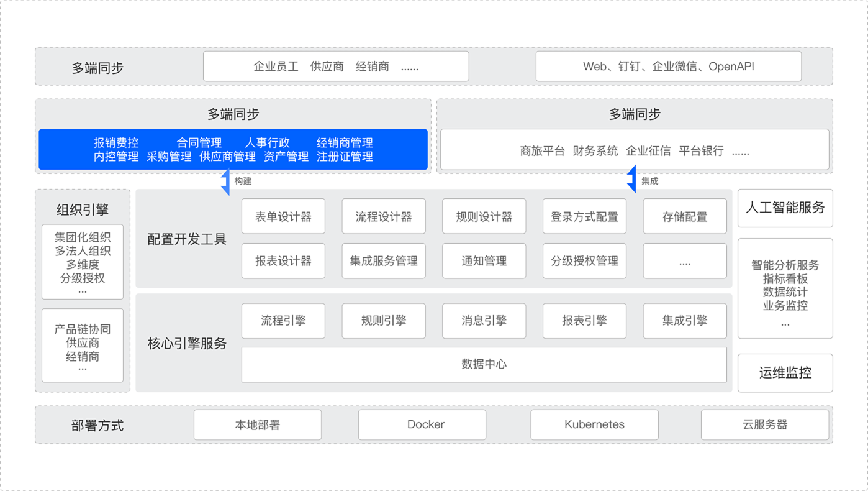
Task: Open the 消息引擎 box
Action: click(484, 321)
